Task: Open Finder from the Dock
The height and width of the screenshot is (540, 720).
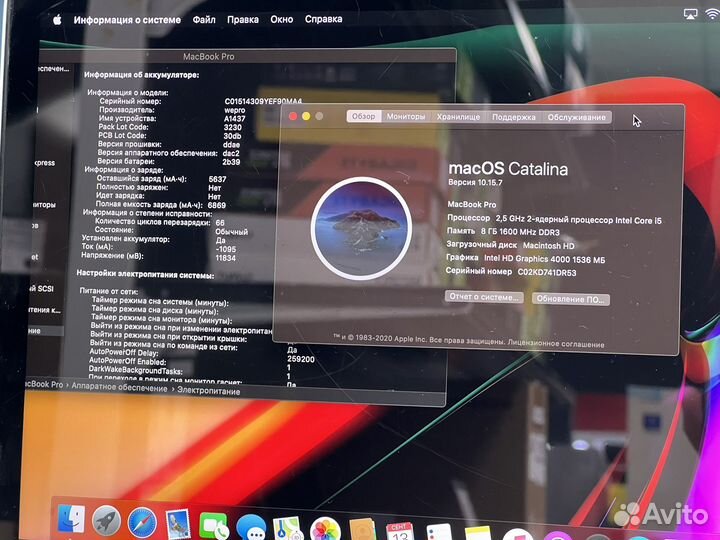Action: [71, 520]
